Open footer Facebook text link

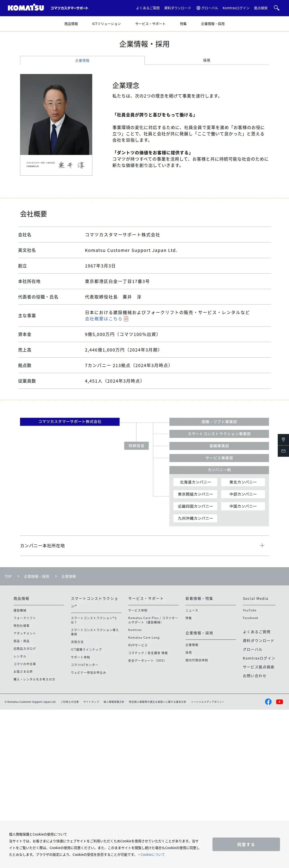pos(250,618)
